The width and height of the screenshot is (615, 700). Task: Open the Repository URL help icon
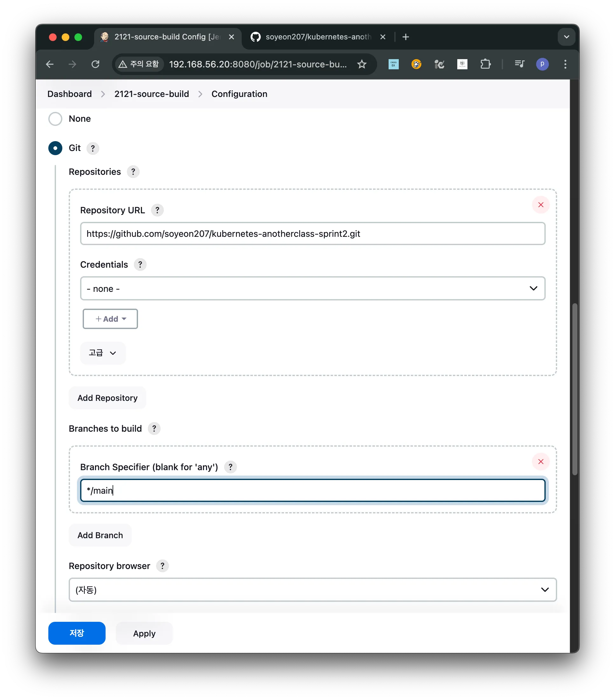coord(157,210)
